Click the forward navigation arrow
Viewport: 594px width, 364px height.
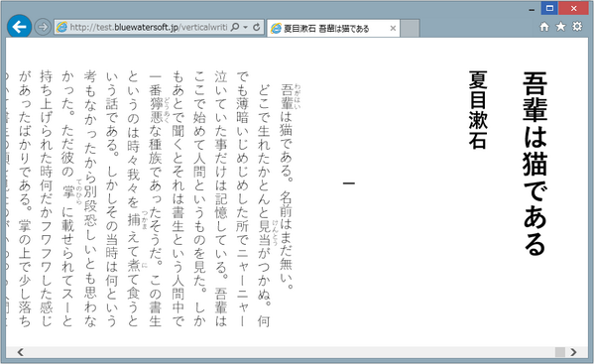(x=43, y=27)
